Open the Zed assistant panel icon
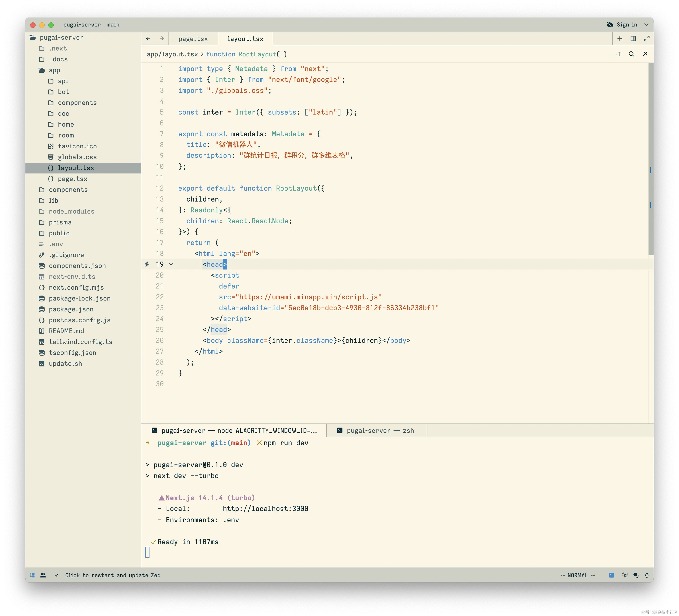This screenshot has width=679, height=616. click(625, 575)
